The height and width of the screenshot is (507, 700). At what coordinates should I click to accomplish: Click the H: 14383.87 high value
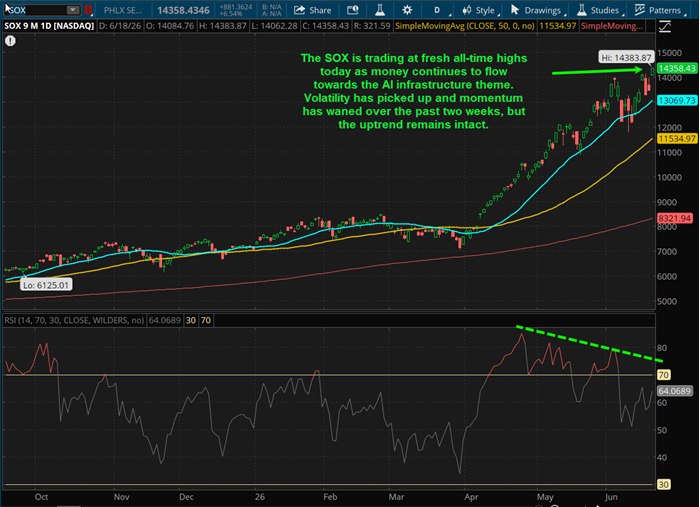point(222,26)
